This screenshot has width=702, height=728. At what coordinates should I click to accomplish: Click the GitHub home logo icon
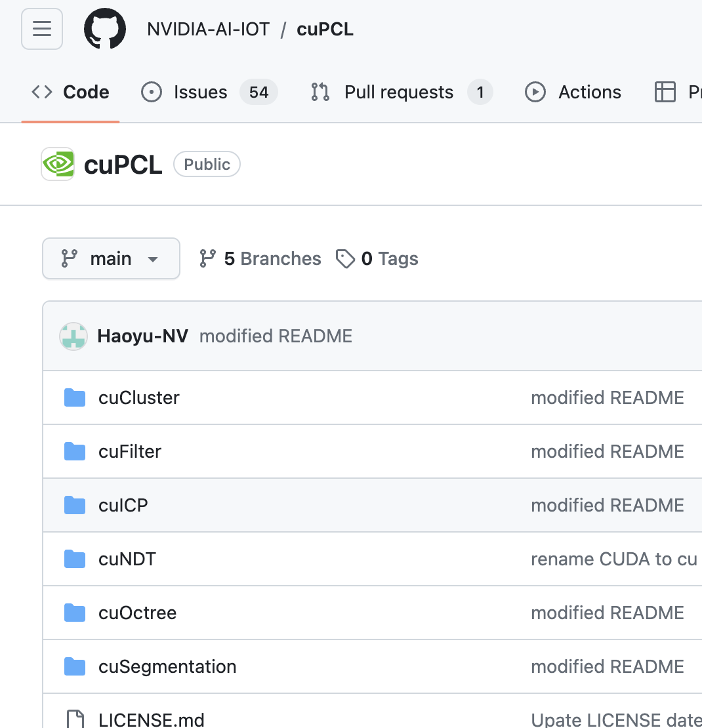pos(105,29)
